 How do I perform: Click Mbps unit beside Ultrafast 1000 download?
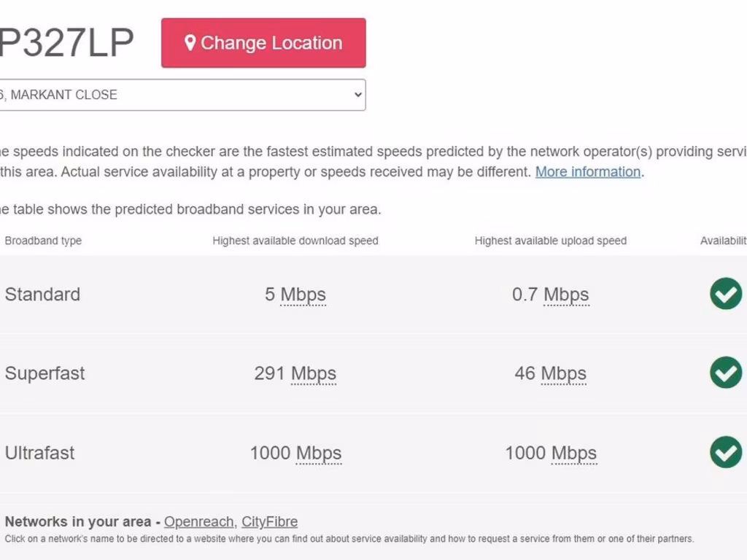pos(319,453)
